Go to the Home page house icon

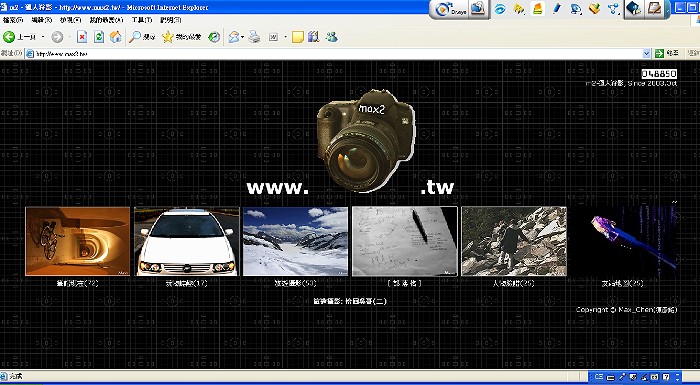click(116, 37)
